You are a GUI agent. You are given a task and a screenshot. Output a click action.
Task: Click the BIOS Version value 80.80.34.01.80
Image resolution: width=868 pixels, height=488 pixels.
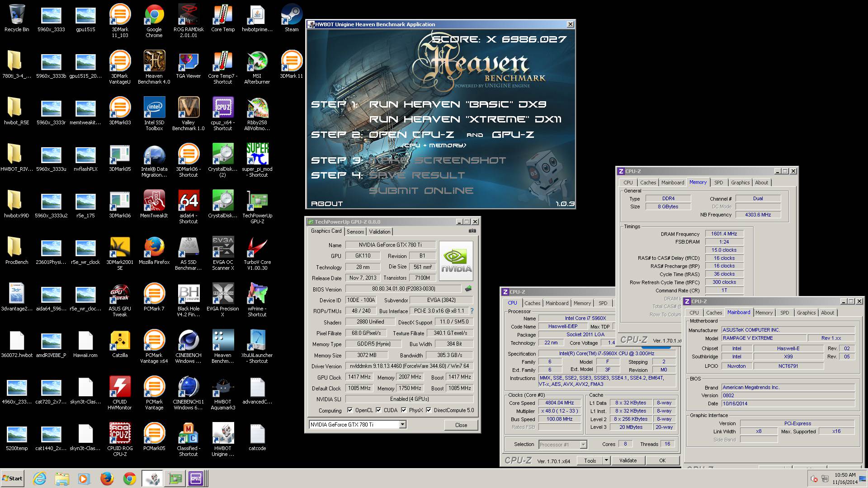point(404,289)
